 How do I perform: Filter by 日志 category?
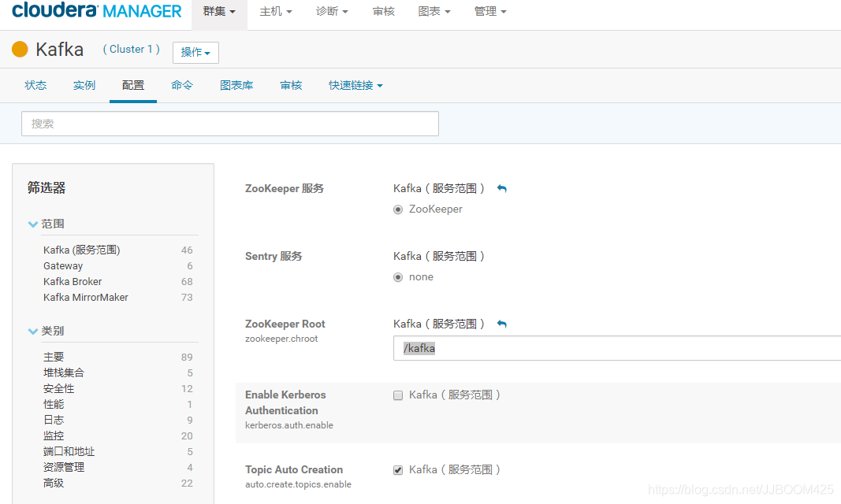click(54, 420)
